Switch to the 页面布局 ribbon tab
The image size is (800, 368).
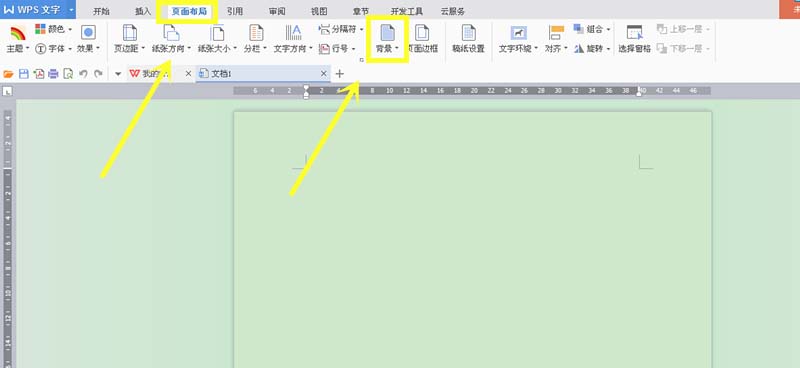189,11
